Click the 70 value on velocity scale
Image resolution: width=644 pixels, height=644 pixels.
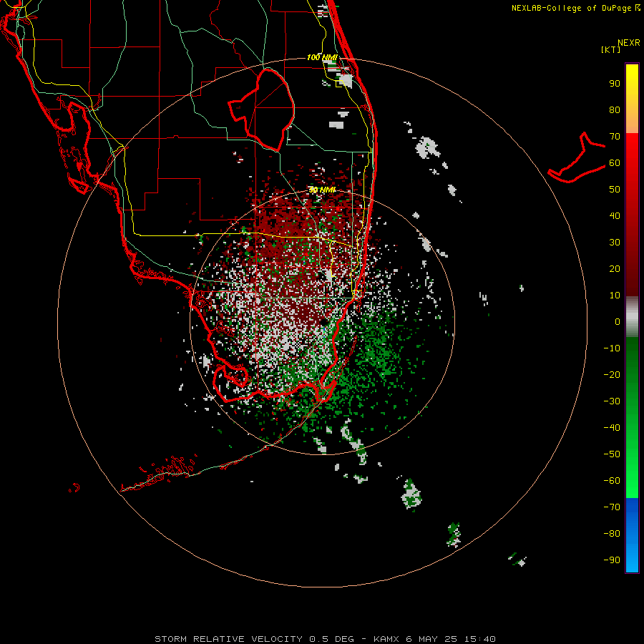click(x=615, y=137)
